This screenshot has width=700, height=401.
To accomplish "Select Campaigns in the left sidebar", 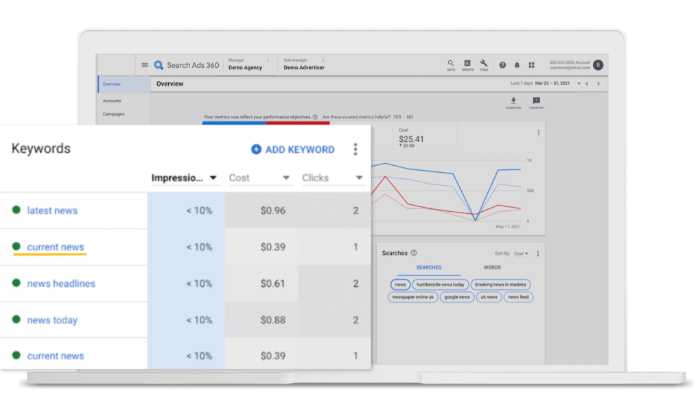I will (114, 114).
